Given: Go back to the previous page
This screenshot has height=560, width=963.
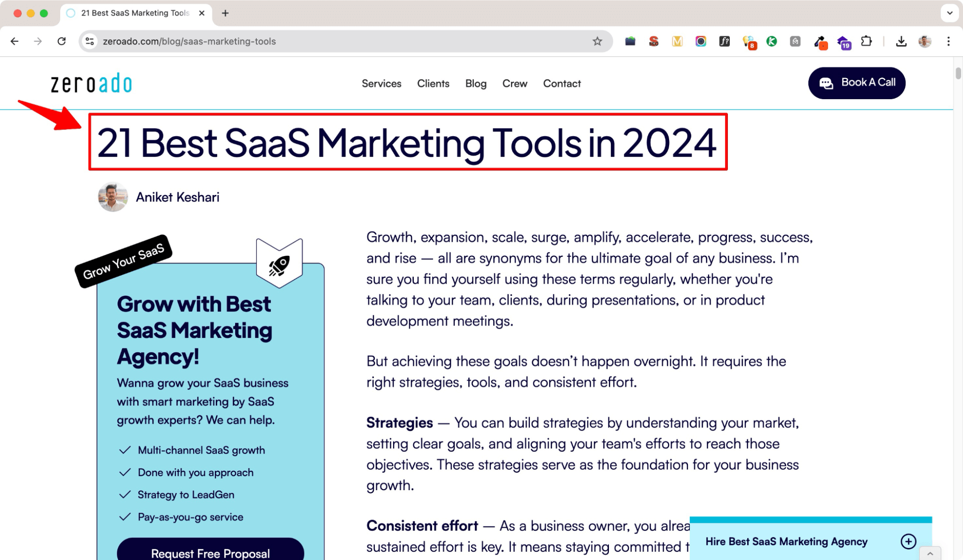Looking at the screenshot, I should tap(14, 41).
